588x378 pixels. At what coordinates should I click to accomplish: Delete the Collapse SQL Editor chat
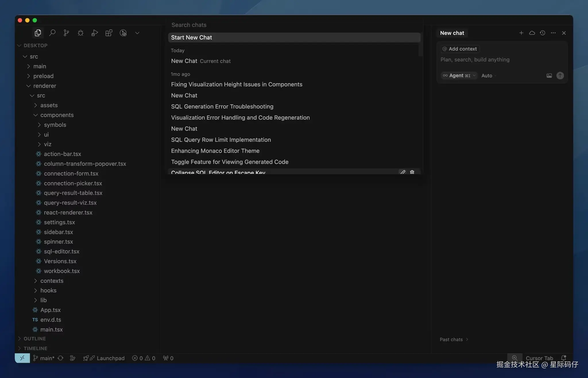tap(412, 172)
